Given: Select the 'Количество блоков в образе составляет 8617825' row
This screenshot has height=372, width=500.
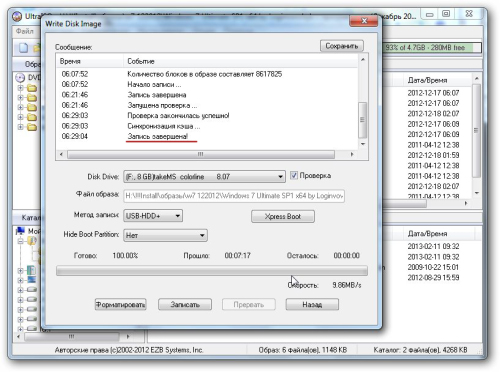Looking at the screenshot, I should click(x=207, y=74).
